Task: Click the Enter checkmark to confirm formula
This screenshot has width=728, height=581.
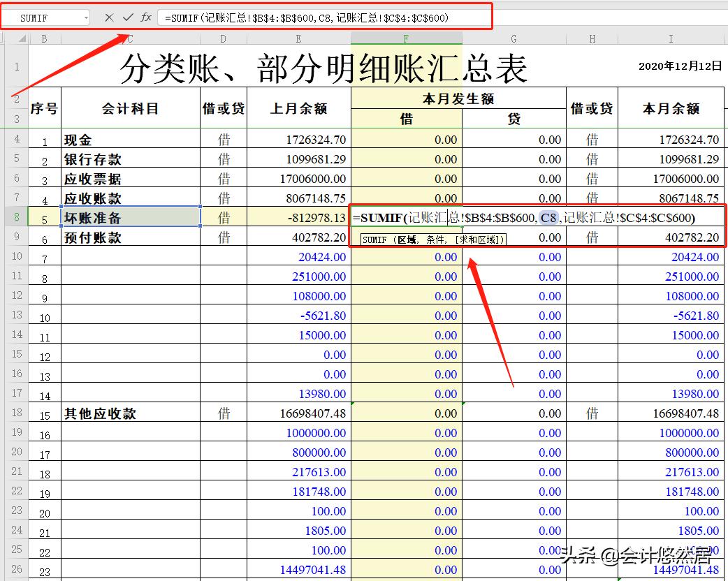Action: pyautogui.click(x=129, y=15)
